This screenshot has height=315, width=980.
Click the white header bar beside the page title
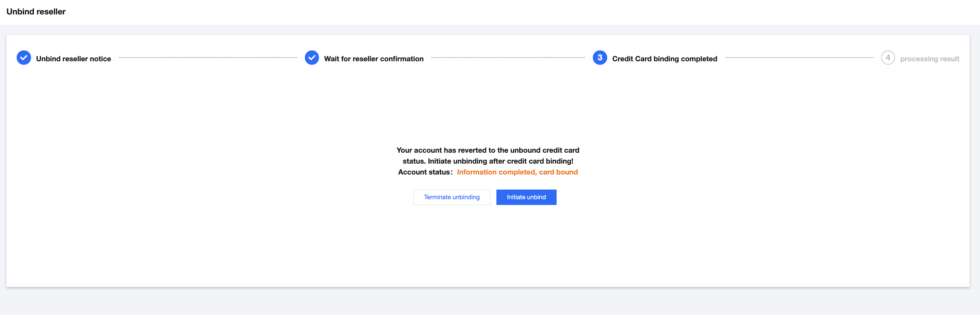(494, 12)
